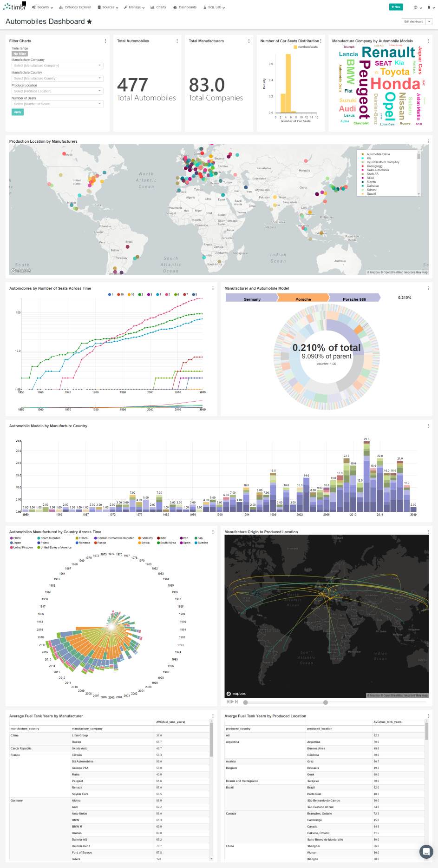438x868 pixels.
Task: Open the Filter Charts options menu
Action: [105, 41]
